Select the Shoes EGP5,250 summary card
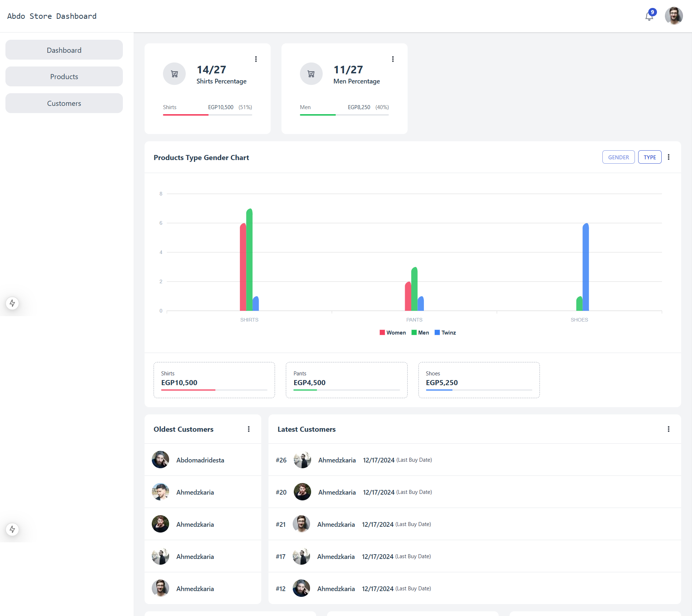692x616 pixels. pos(478,380)
